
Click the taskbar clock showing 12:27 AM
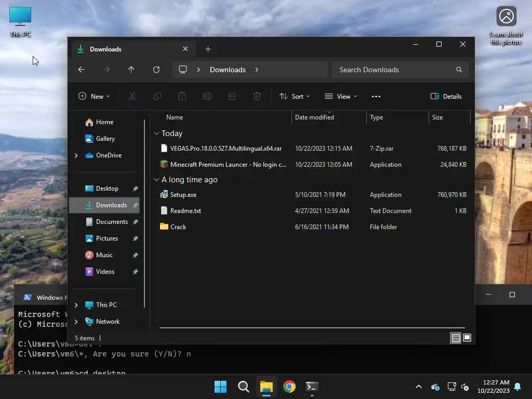[494, 387]
